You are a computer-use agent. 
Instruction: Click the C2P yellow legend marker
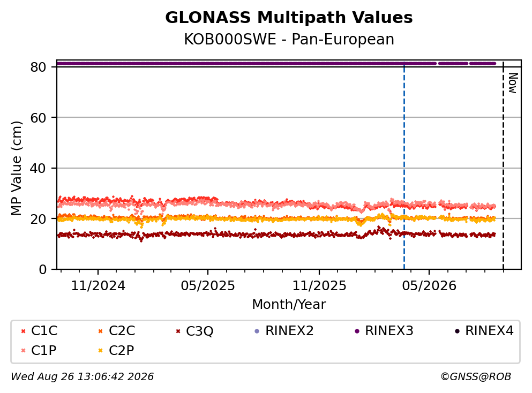pyautogui.click(x=100, y=351)
